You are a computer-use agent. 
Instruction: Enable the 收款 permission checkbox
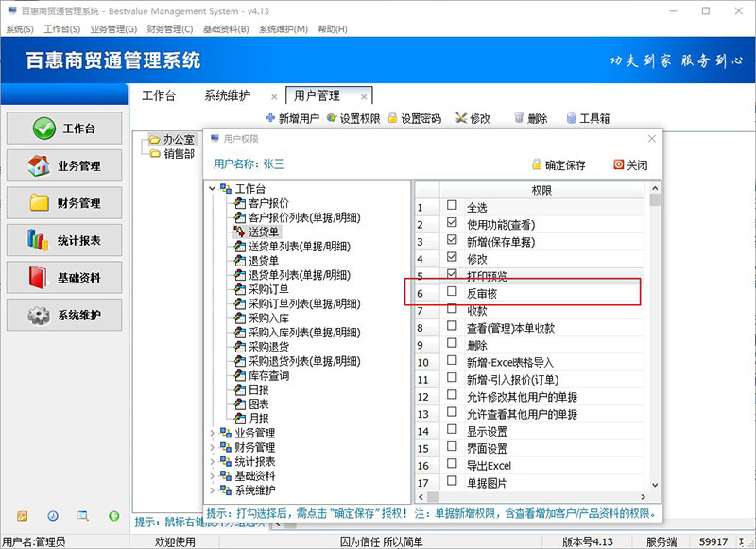pyautogui.click(x=452, y=308)
